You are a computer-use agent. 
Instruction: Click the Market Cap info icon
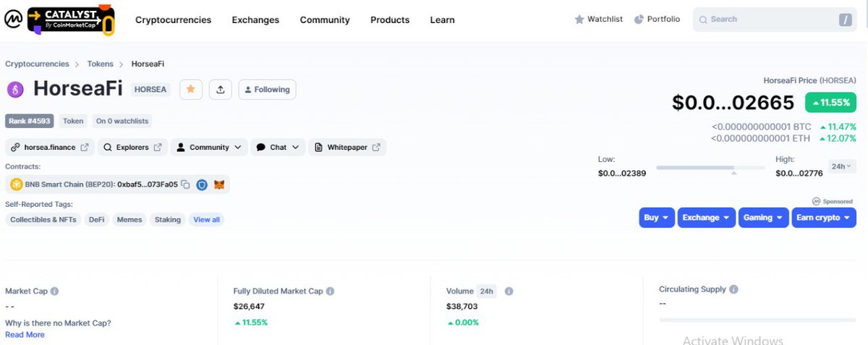54,291
